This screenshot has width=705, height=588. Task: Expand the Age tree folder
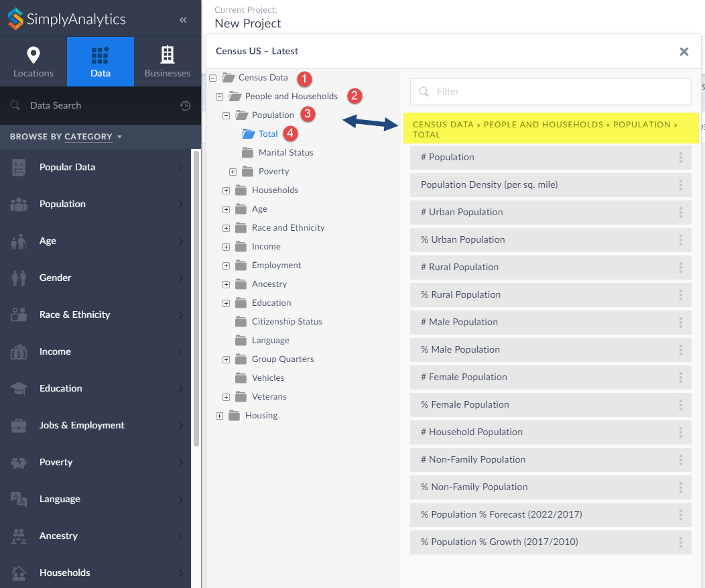click(x=226, y=210)
